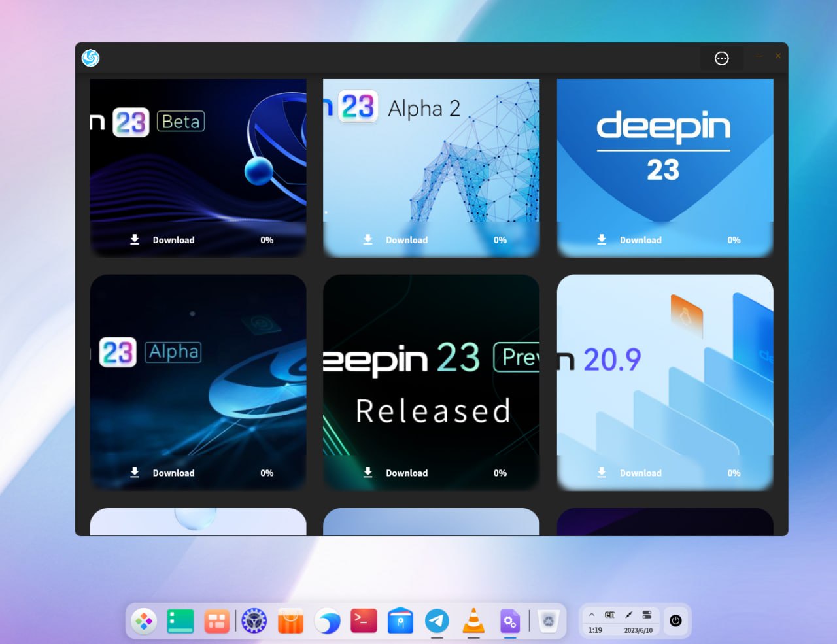Screen dimensions: 837x644
Task: Click the download icon on the 23 Alpha 2 card
Action: [368, 239]
